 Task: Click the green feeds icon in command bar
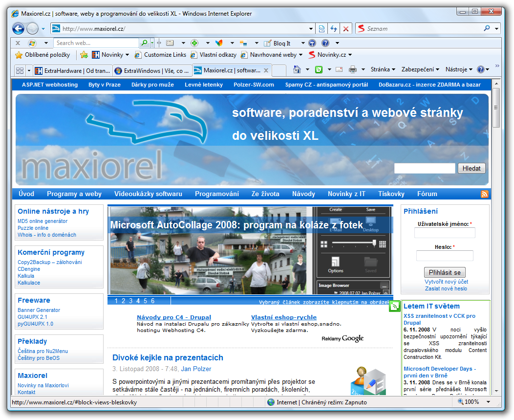[x=319, y=69]
